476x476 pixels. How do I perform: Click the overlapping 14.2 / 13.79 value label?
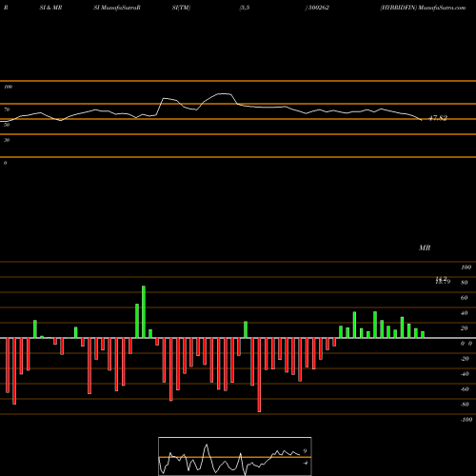pos(443,280)
